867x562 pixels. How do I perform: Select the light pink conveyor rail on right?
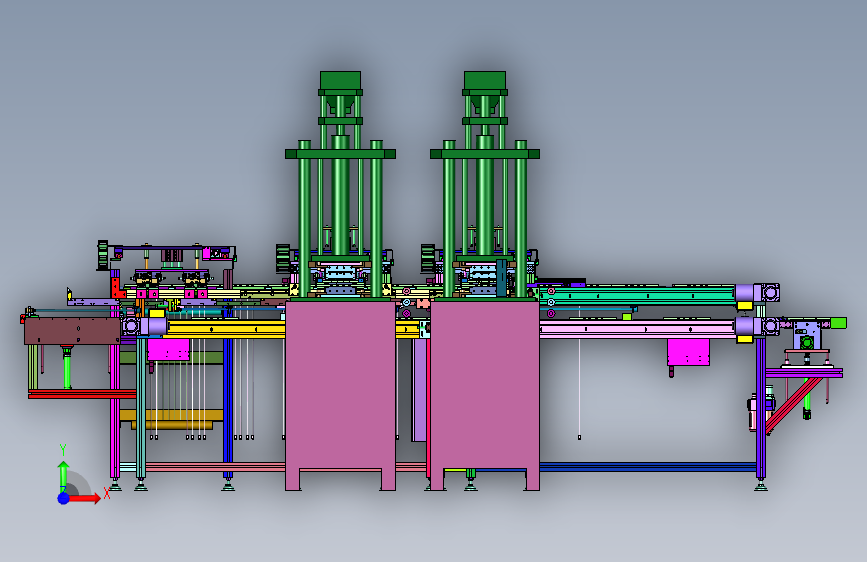point(638,330)
